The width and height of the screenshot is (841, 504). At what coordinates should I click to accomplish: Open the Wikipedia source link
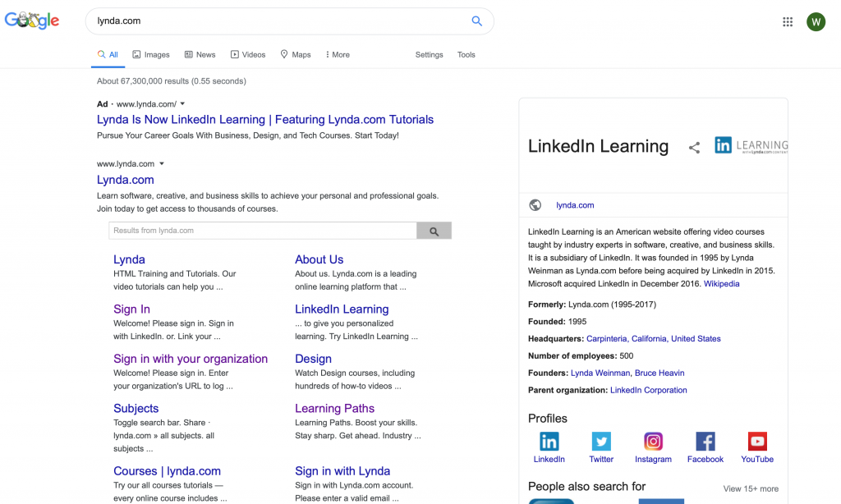pos(721,284)
